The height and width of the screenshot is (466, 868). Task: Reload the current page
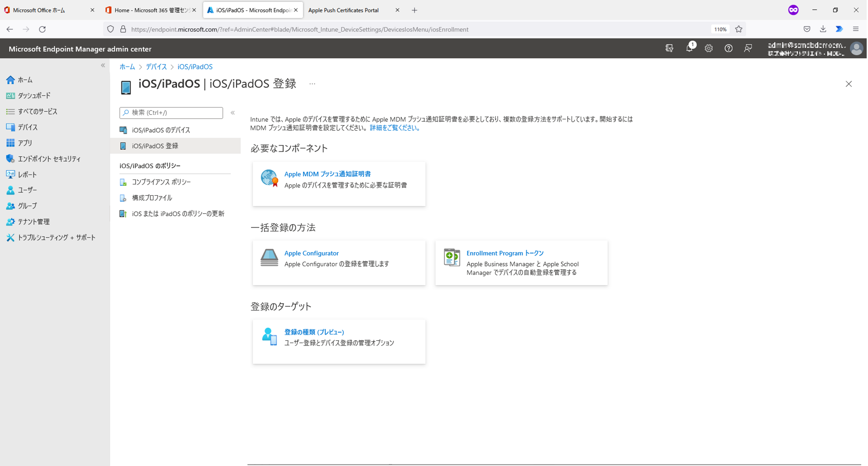pyautogui.click(x=42, y=29)
